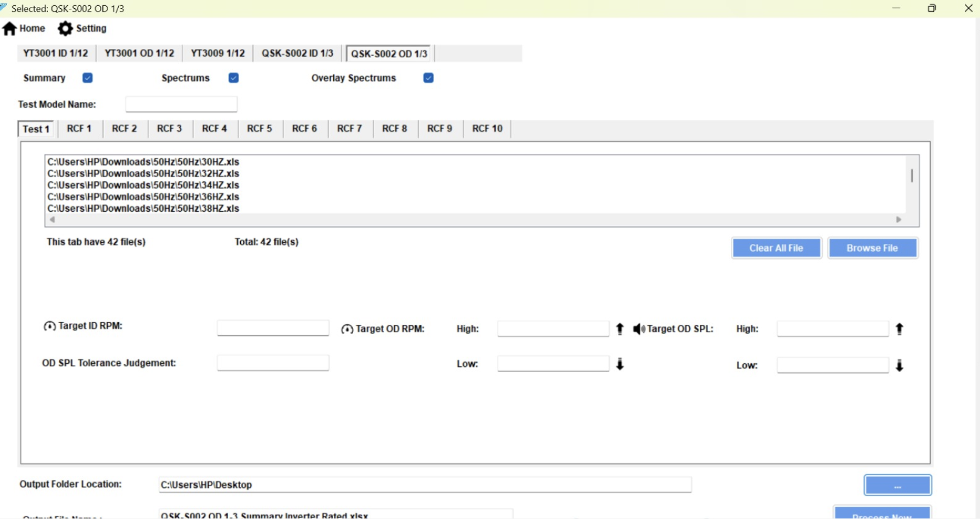This screenshot has height=519, width=980.
Task: Click the gauge icon beside Target ID RPM
Action: (50, 326)
